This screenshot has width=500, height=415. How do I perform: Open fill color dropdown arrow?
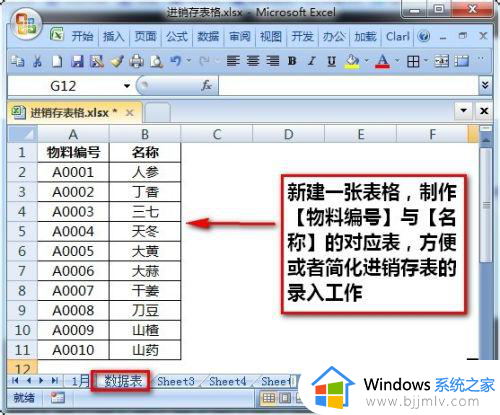point(367,61)
